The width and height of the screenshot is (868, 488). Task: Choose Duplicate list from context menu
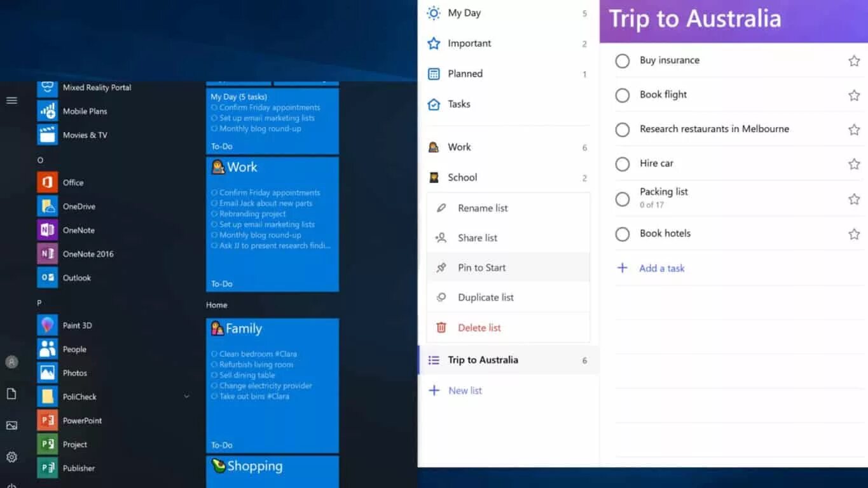(x=508, y=297)
